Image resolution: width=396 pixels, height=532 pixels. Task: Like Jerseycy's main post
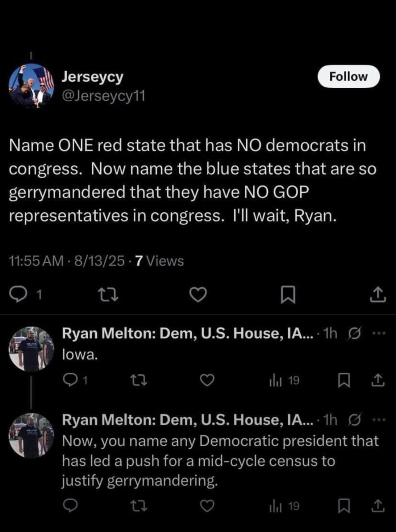click(198, 295)
